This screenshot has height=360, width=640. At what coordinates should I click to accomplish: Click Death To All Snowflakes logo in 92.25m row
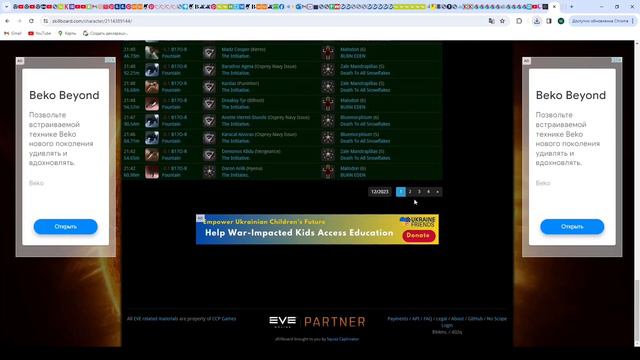coord(328,70)
